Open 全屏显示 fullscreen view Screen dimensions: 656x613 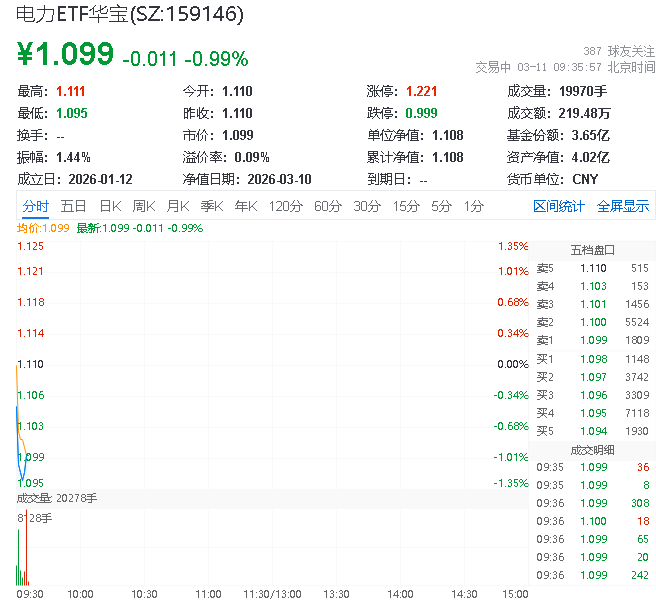point(623,206)
